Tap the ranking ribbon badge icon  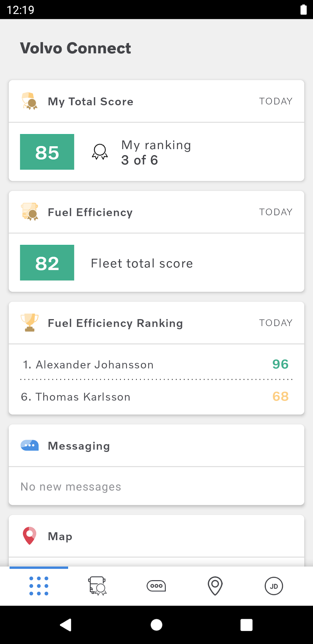(100, 152)
